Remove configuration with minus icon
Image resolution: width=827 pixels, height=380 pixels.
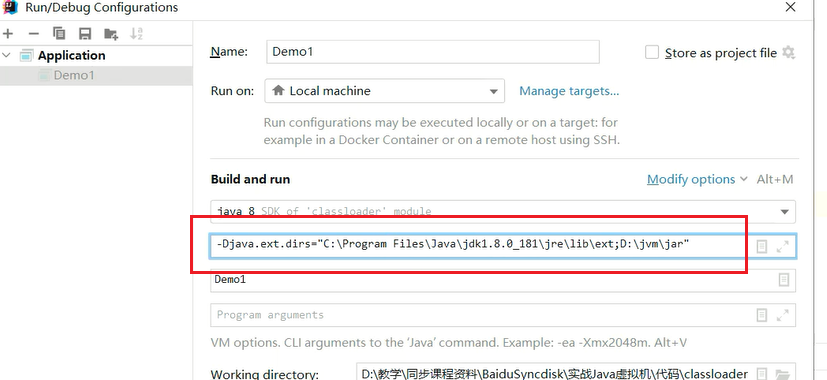[x=34, y=34]
